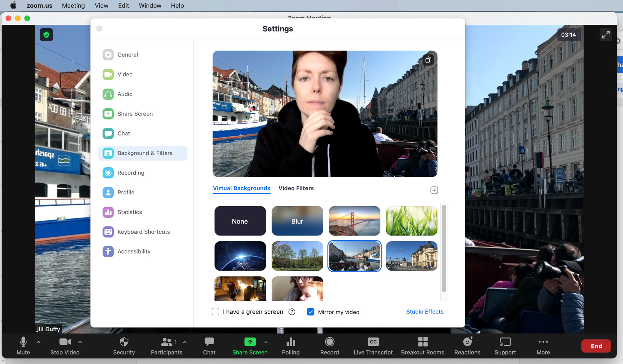Choose Earth from space background

click(240, 256)
